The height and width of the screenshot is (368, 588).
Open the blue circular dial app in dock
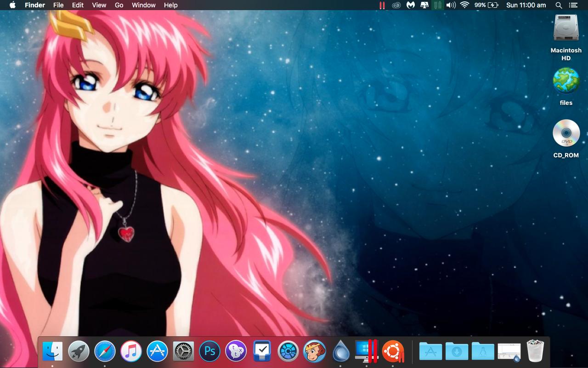click(288, 351)
